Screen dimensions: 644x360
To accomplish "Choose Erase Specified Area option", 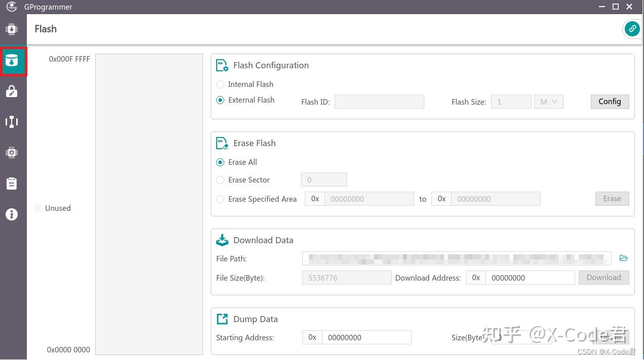I will 220,199.
